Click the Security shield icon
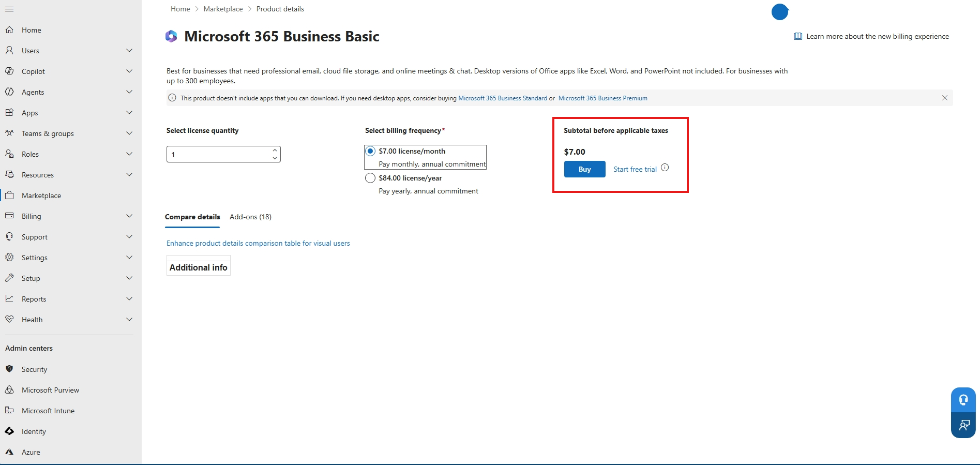Viewport: 980px width, 465px height. (9, 369)
